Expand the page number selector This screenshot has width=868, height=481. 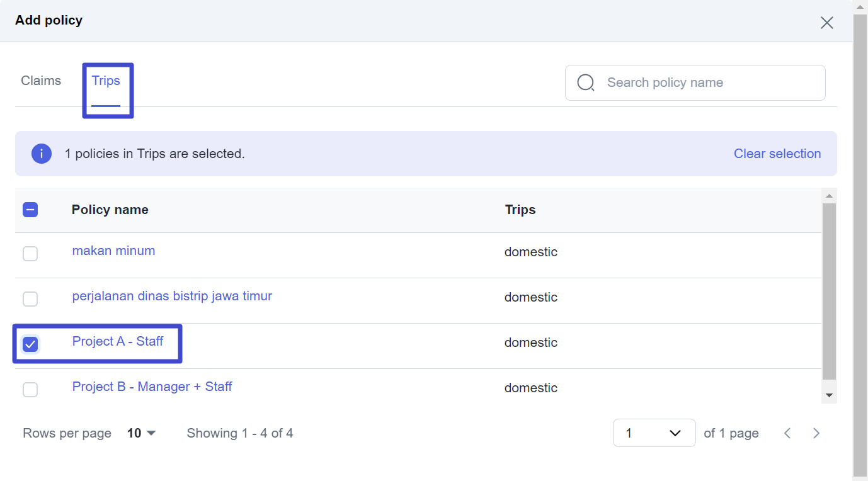coord(654,433)
